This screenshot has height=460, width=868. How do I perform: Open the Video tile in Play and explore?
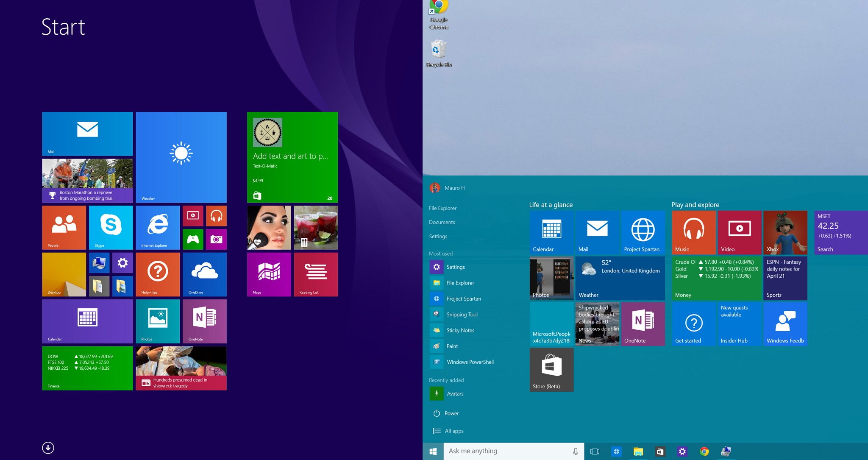click(739, 232)
